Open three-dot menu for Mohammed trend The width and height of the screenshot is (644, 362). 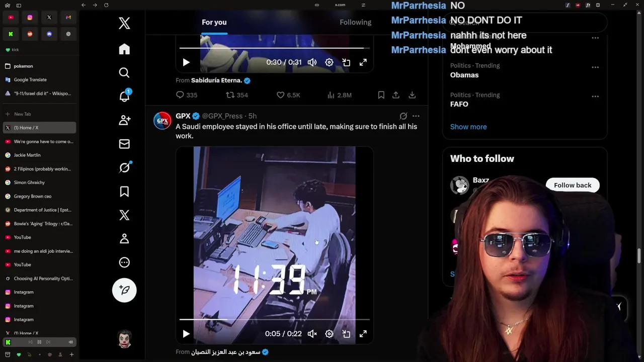(x=595, y=38)
